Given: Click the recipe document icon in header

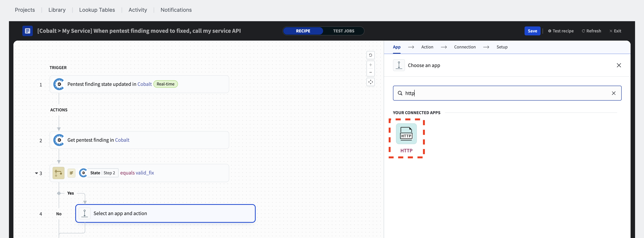Looking at the screenshot, I should [x=28, y=31].
